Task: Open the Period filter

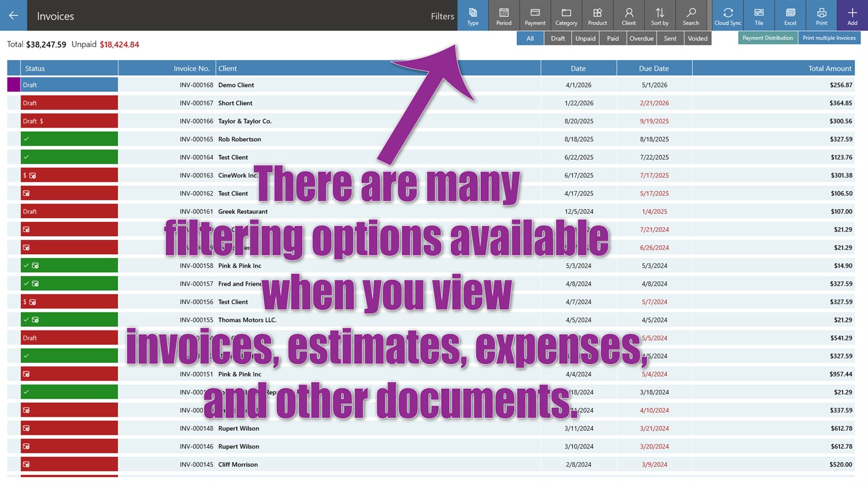Action: pos(503,15)
